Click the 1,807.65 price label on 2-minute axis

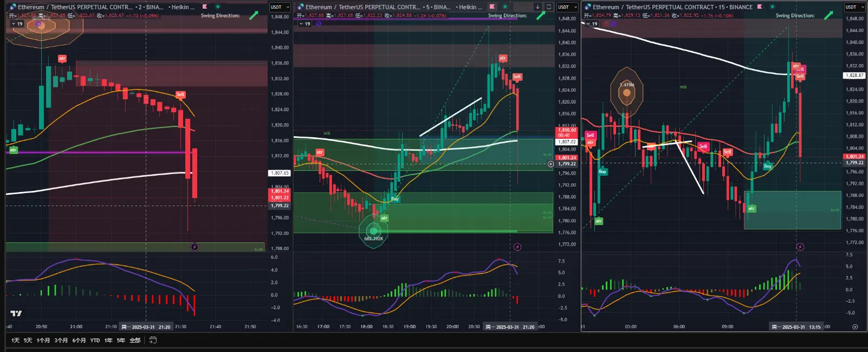click(280, 173)
